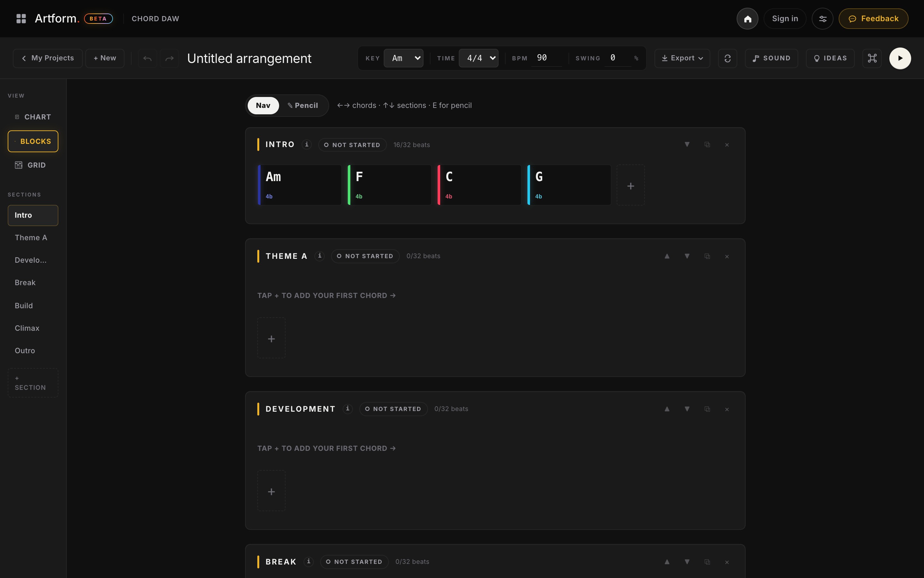Redo the last action
Image resolution: width=924 pixels, height=578 pixels.
169,58
